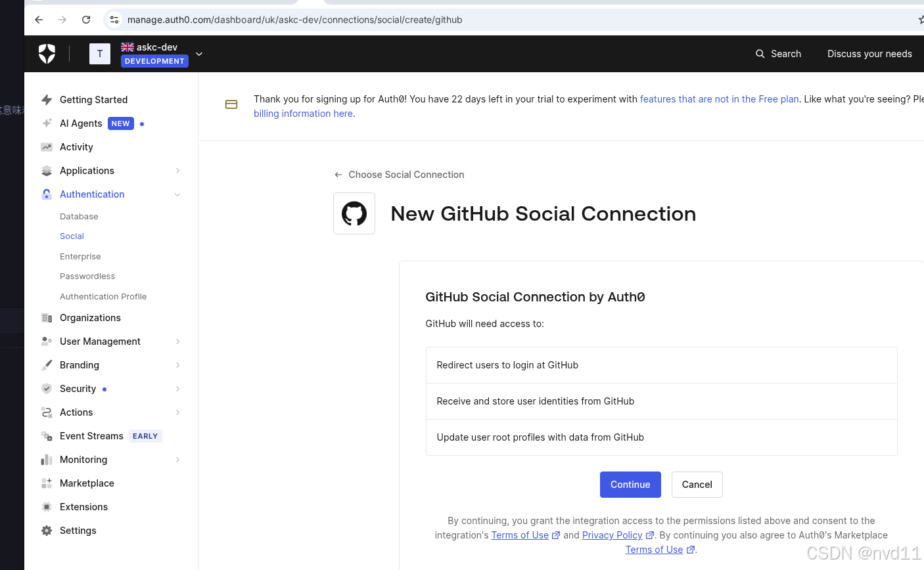Open the askc-dev tenant dropdown chevron
The height and width of the screenshot is (570, 924).
[199, 54]
